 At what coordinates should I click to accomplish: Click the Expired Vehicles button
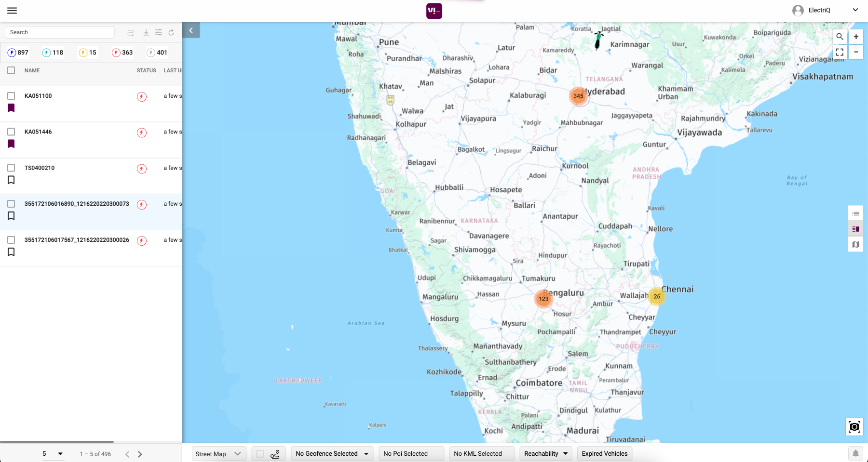click(x=604, y=454)
